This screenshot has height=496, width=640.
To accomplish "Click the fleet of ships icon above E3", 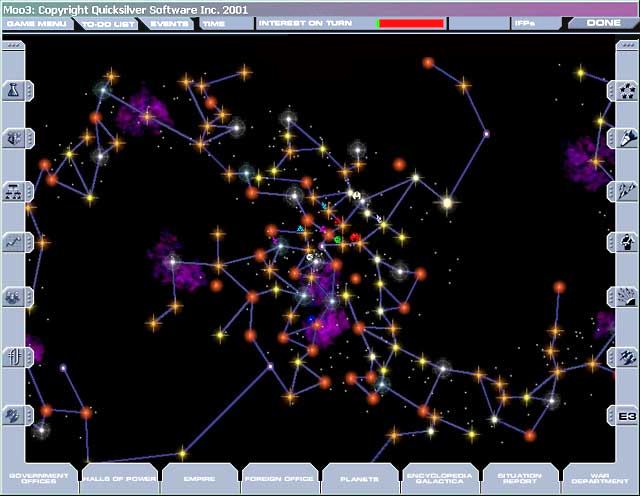I will [x=627, y=357].
